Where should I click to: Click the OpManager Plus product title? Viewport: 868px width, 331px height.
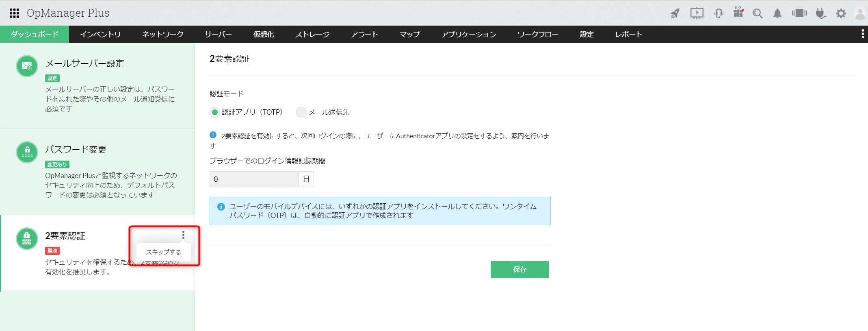pos(68,13)
